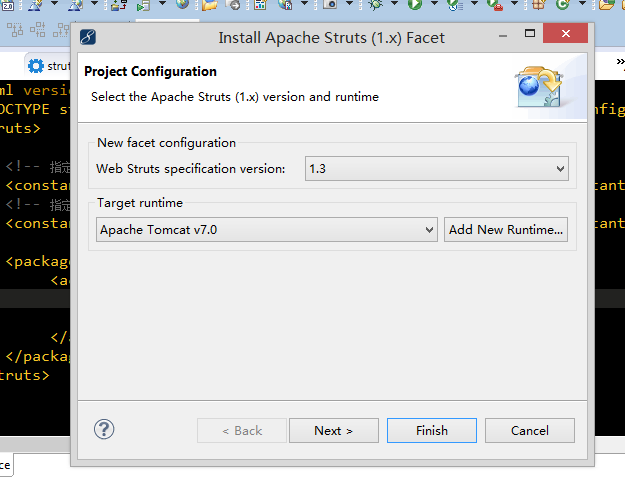Screen dimensions: 625x481
Task: Click the <package line in the background editor
Action: [x=37, y=261]
